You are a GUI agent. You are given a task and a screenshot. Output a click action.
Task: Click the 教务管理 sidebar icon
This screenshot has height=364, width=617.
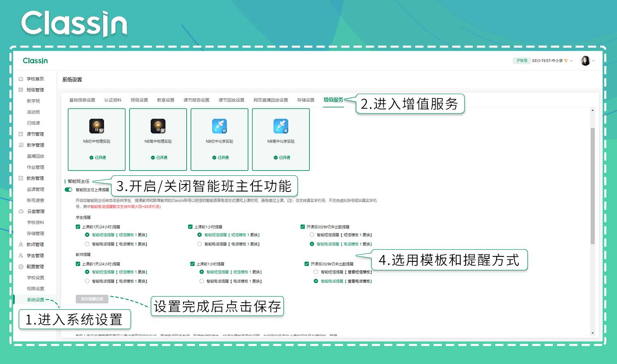pyautogui.click(x=21, y=178)
